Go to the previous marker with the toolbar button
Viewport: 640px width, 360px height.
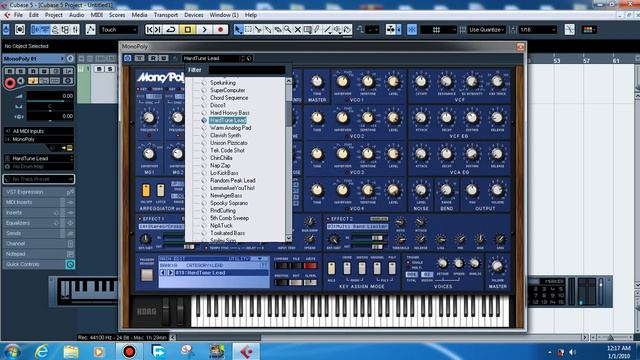pos(150,29)
